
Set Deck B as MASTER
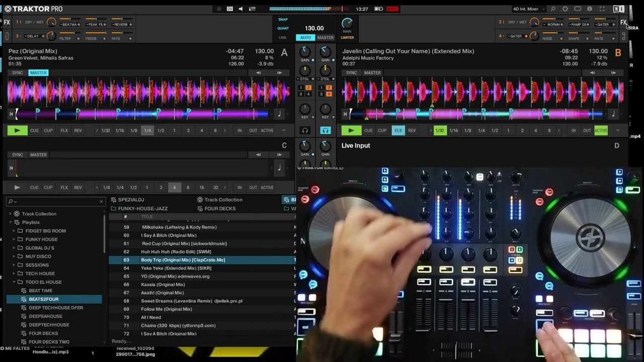click(372, 73)
